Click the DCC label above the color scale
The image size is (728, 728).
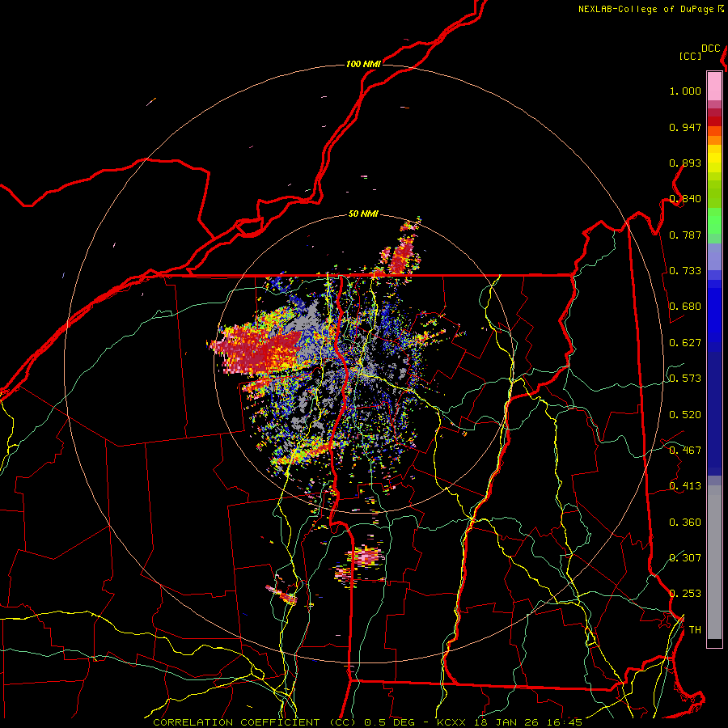(711, 49)
